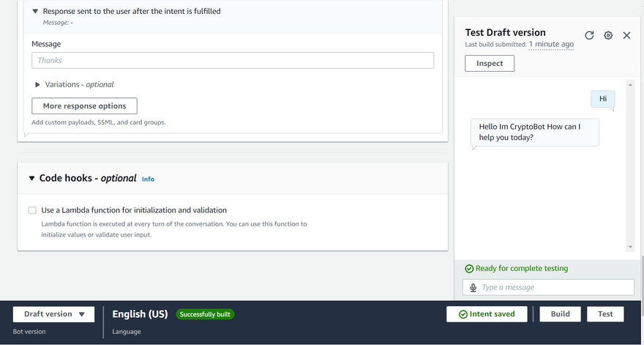Click the Inspect button

(x=490, y=64)
